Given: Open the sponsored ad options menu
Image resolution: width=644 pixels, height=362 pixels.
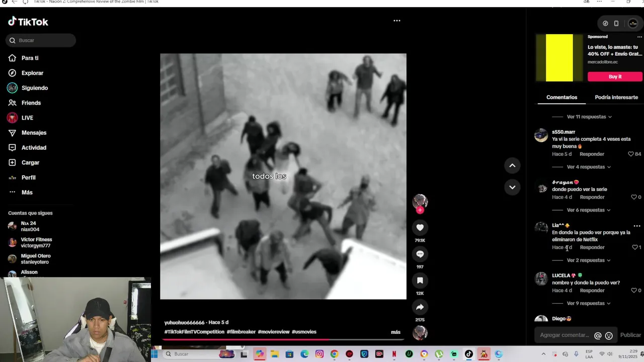Looking at the screenshot, I should pos(639,37).
